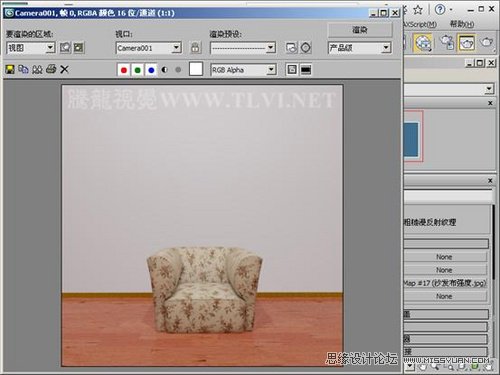Toggle the blue channel
The width and height of the screenshot is (500, 375).
click(x=151, y=70)
